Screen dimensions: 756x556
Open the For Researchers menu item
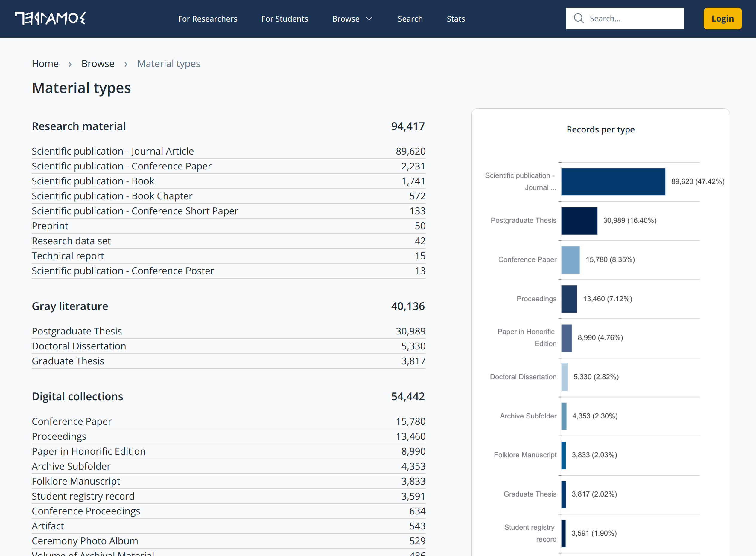[x=207, y=19]
